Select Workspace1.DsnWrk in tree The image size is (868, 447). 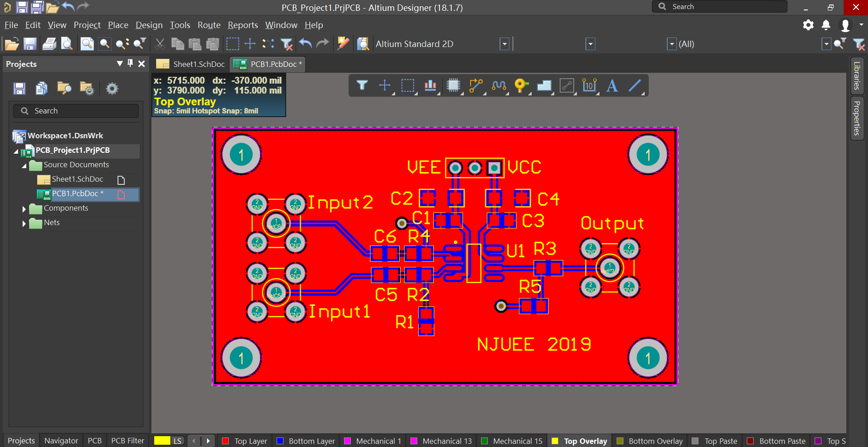(65, 136)
